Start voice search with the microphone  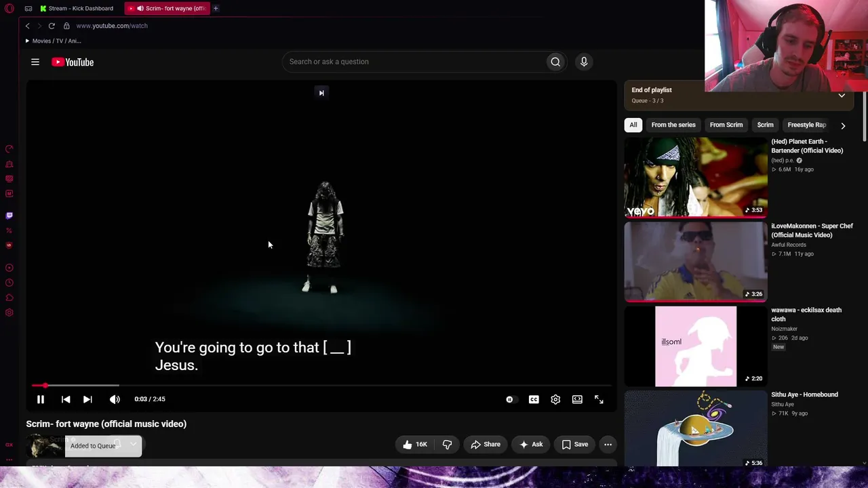(584, 62)
